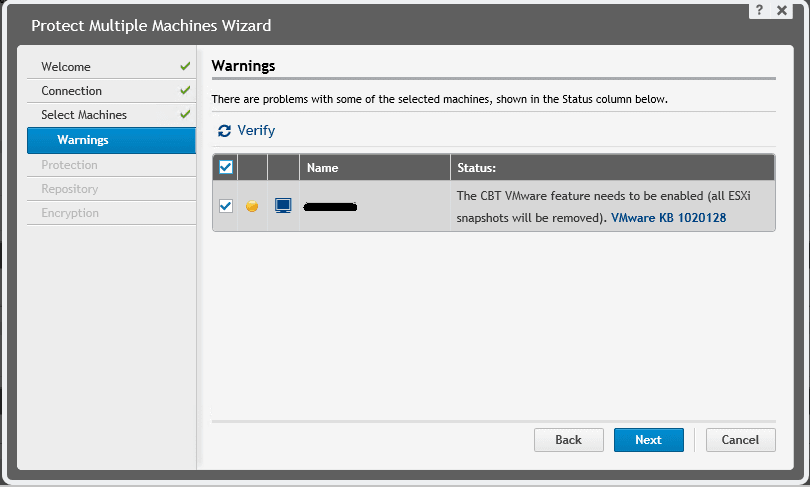
Task: Click the Name column header
Action: click(323, 168)
